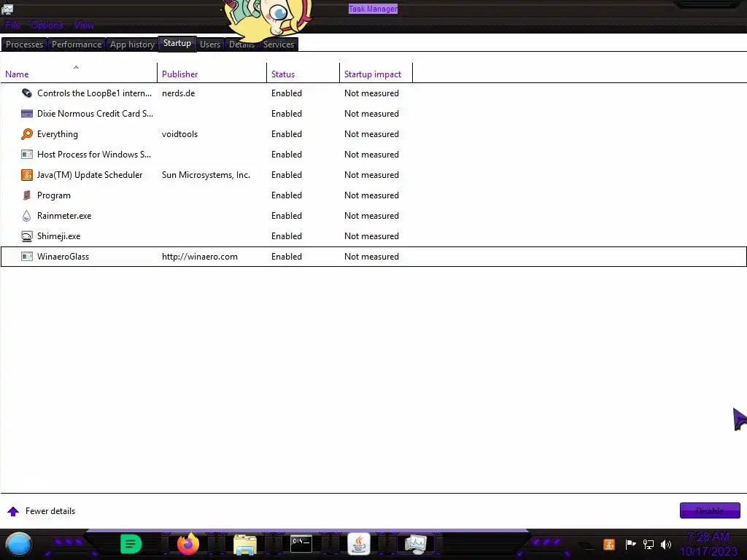Open the Action Center flag tray icon
This screenshot has height=560, width=747.
(x=630, y=544)
